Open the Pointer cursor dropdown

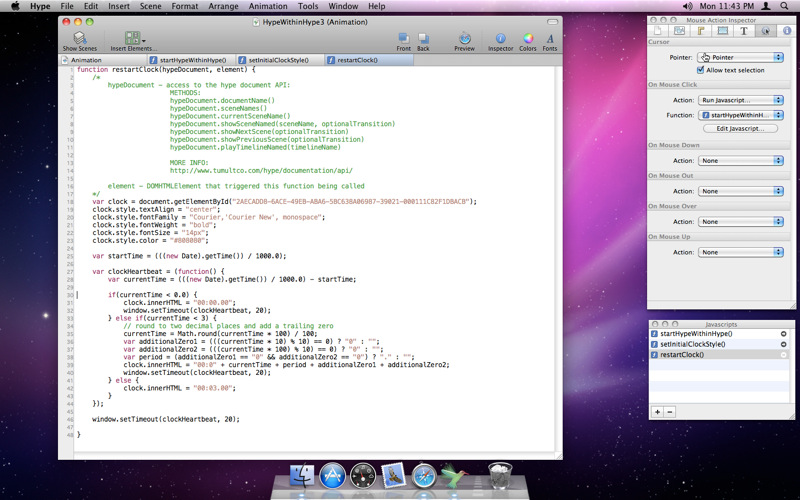[x=740, y=58]
